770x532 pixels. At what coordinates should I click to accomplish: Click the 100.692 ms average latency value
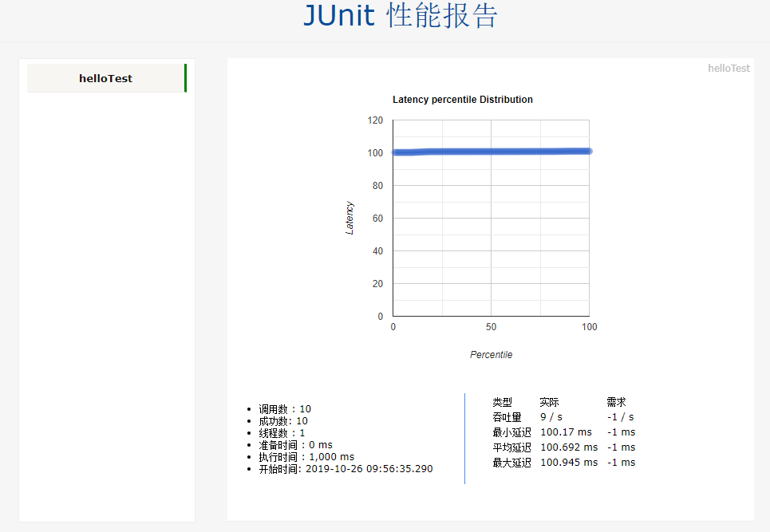click(x=569, y=447)
